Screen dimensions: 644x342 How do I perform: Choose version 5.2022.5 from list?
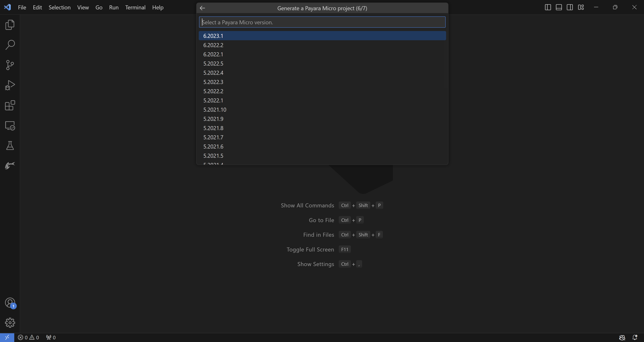pyautogui.click(x=213, y=64)
